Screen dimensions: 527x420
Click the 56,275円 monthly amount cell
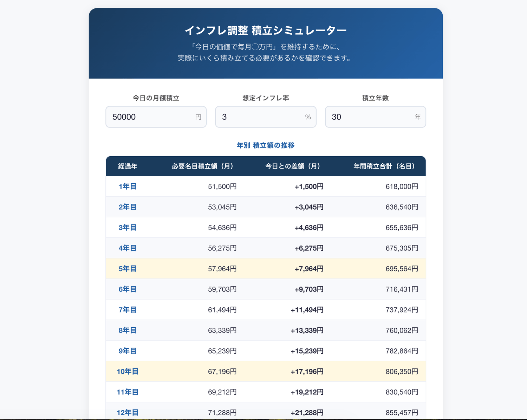[x=222, y=248]
